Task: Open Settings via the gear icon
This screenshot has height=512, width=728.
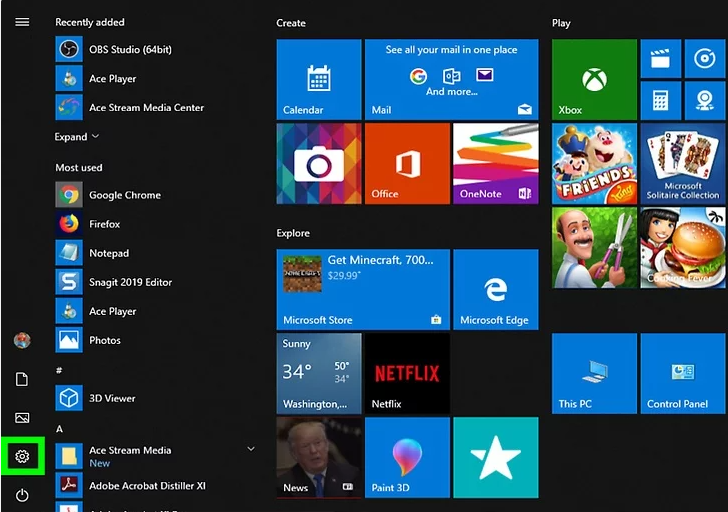Action: point(22,457)
